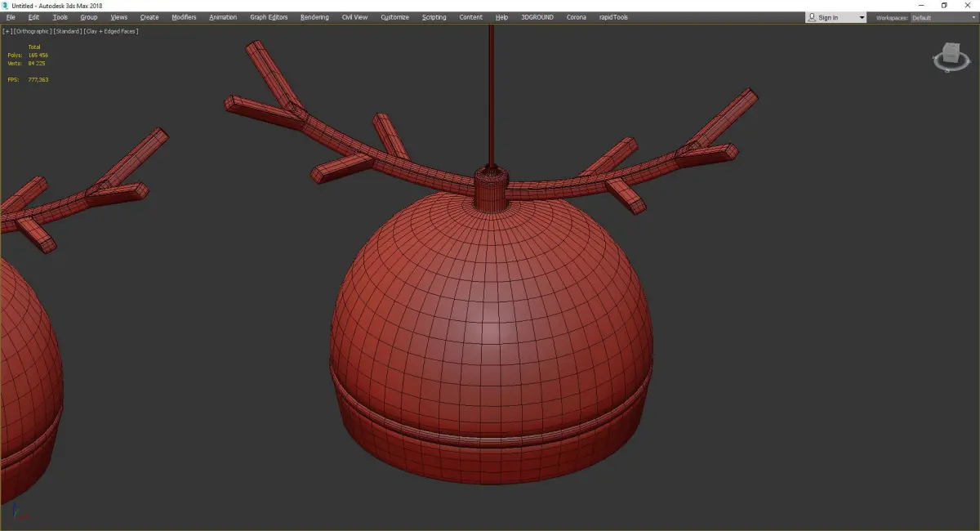Image resolution: width=980 pixels, height=531 pixels.
Task: Open the File menu
Action: pos(11,17)
